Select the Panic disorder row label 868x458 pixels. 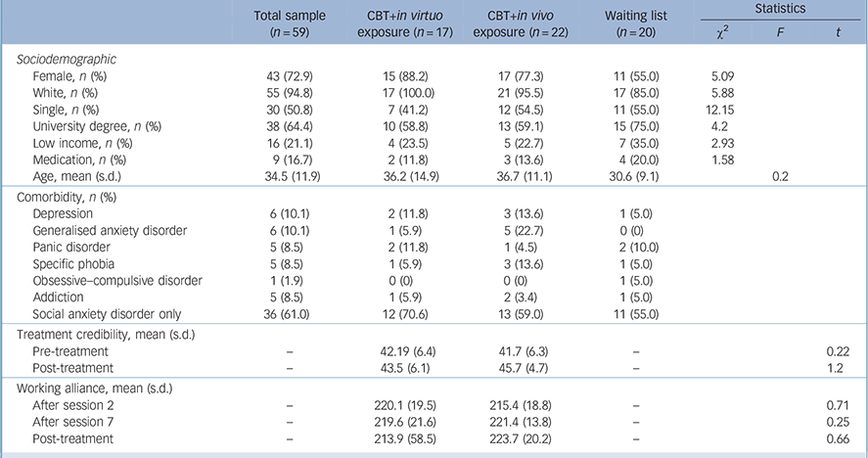coord(72,248)
